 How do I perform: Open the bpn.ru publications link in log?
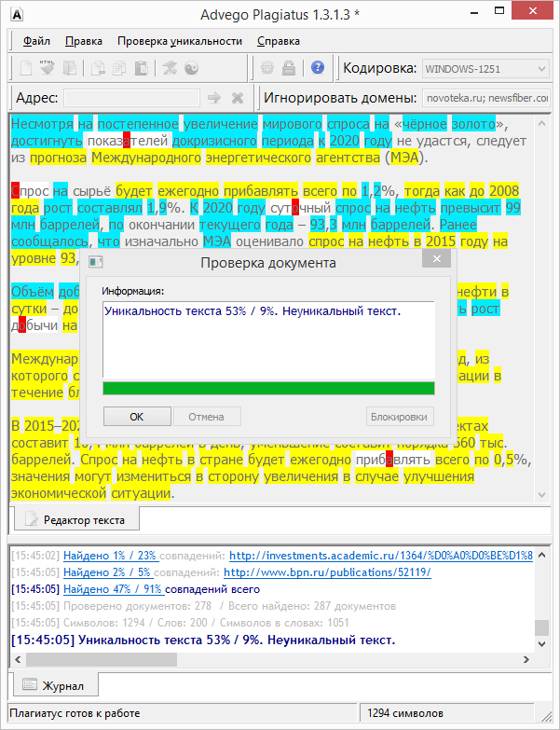[x=327, y=572]
